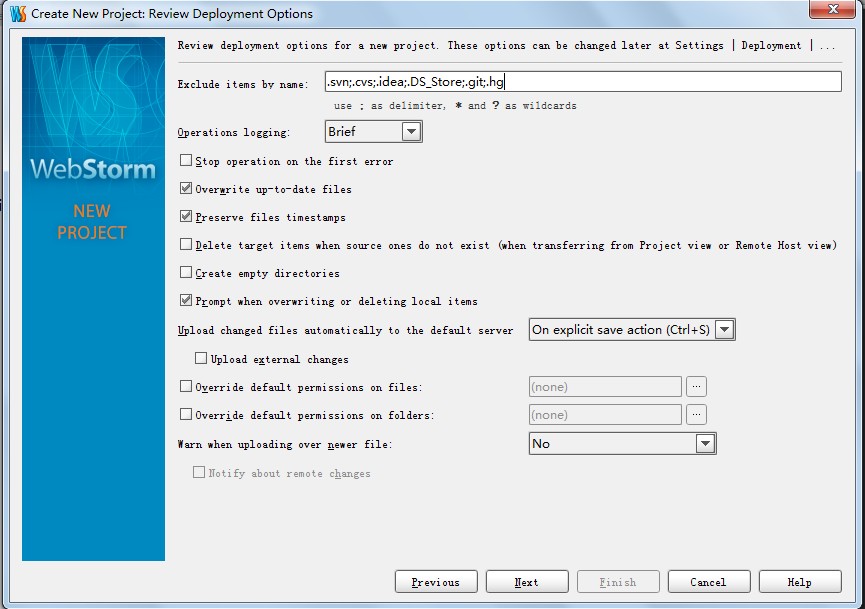Click the folder permissions (none) field
This screenshot has width=865, height=609.
tap(605, 415)
